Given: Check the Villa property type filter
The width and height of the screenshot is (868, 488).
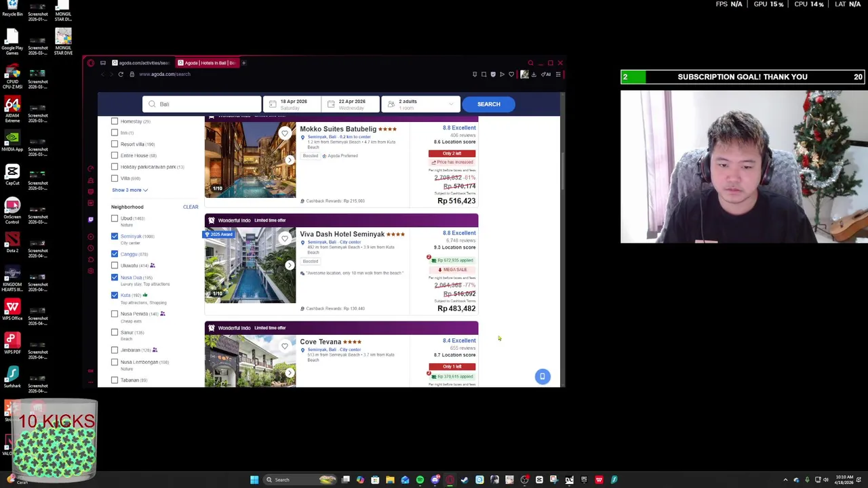Looking at the screenshot, I should (115, 178).
